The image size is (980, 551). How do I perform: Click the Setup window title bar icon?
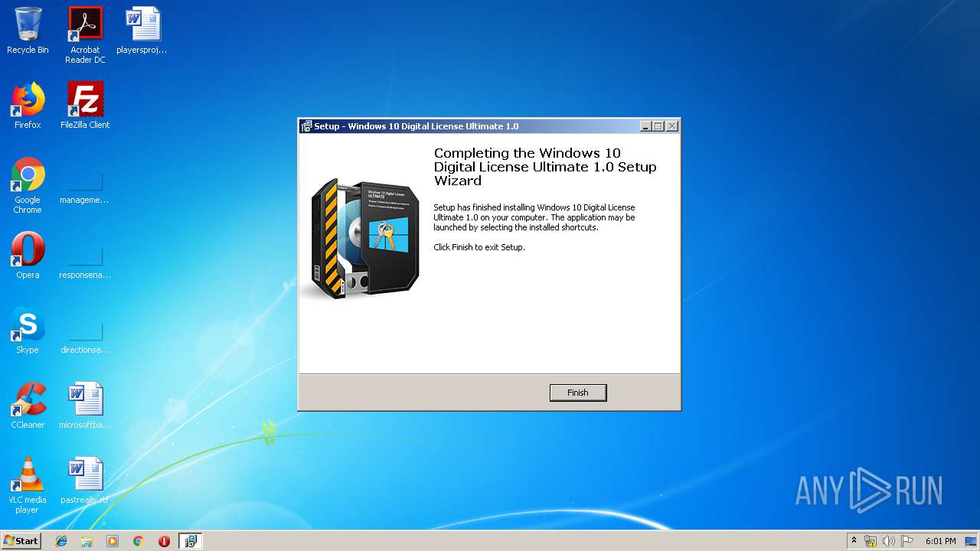[306, 126]
